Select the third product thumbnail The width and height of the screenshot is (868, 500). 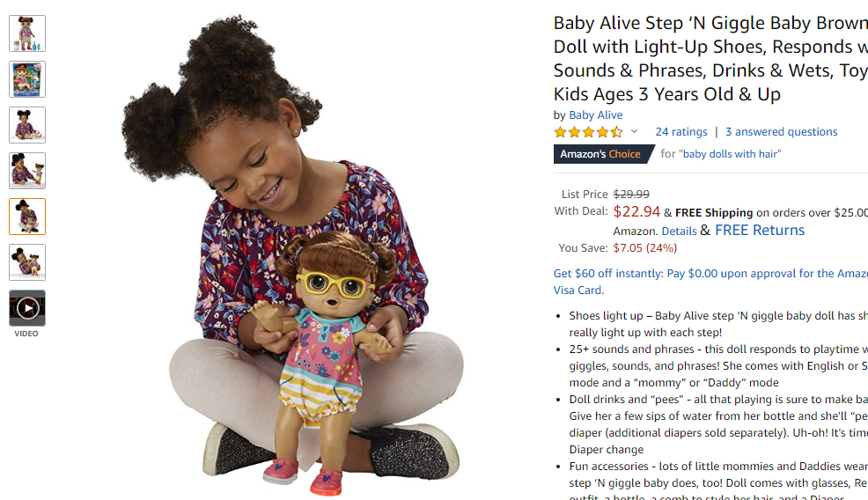click(27, 125)
